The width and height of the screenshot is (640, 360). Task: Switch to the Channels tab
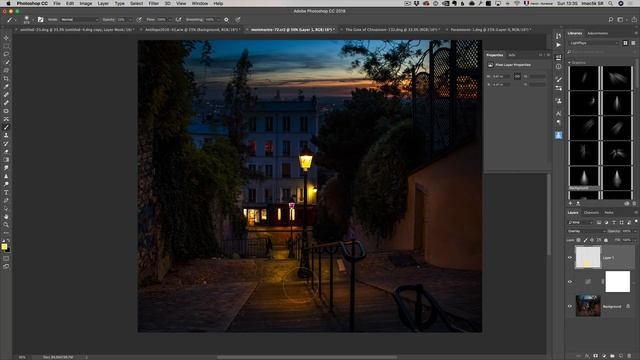[591, 213]
